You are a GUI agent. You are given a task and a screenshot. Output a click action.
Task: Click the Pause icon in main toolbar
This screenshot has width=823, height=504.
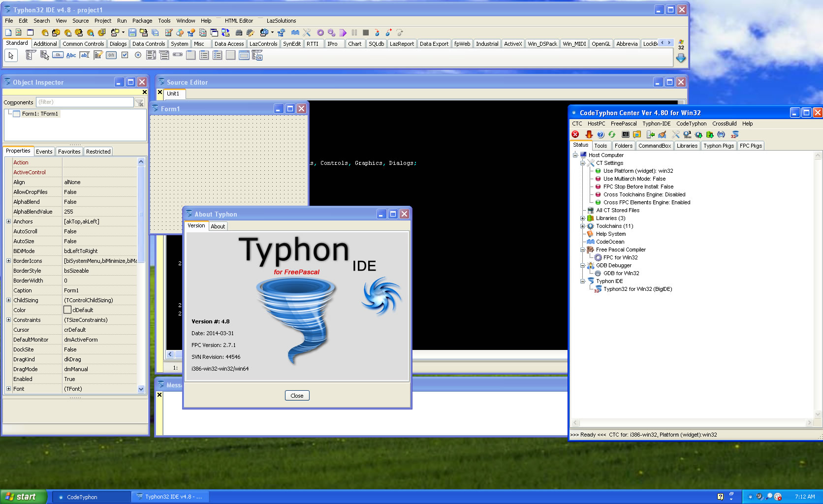pos(354,32)
